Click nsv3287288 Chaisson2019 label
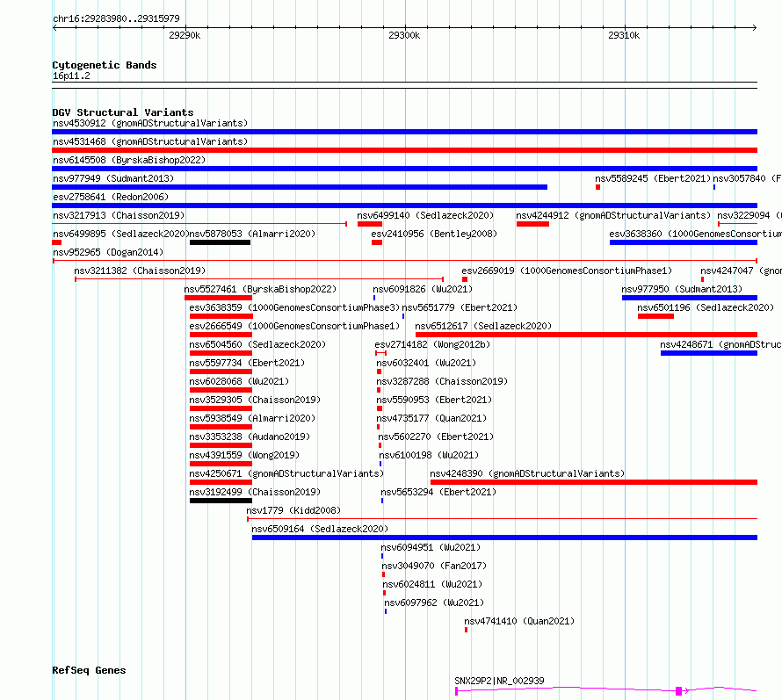The height and width of the screenshot is (700, 782). tap(442, 381)
